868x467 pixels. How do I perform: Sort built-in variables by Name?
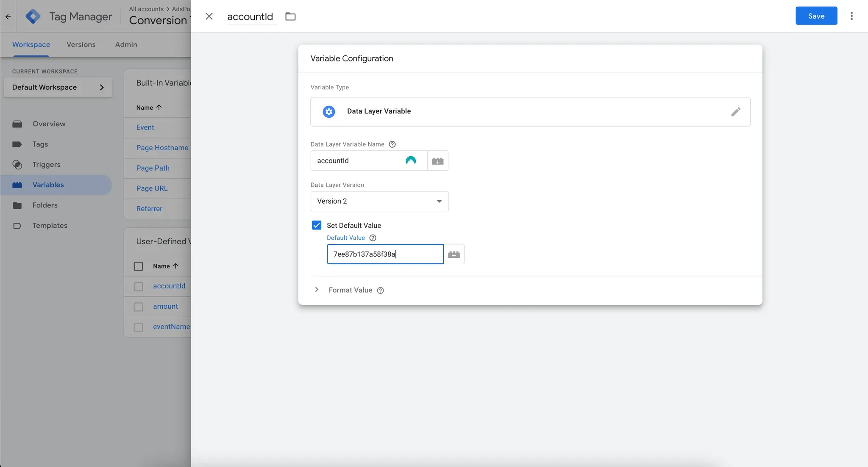pyautogui.click(x=149, y=108)
